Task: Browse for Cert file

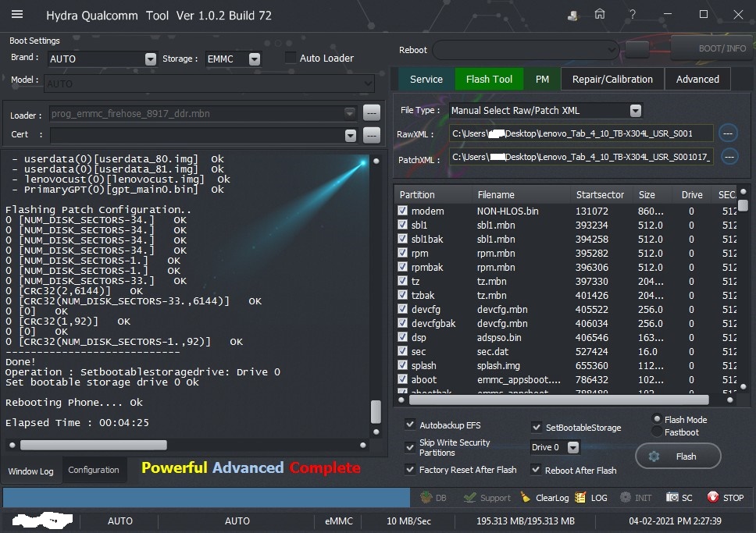Action: pos(371,135)
